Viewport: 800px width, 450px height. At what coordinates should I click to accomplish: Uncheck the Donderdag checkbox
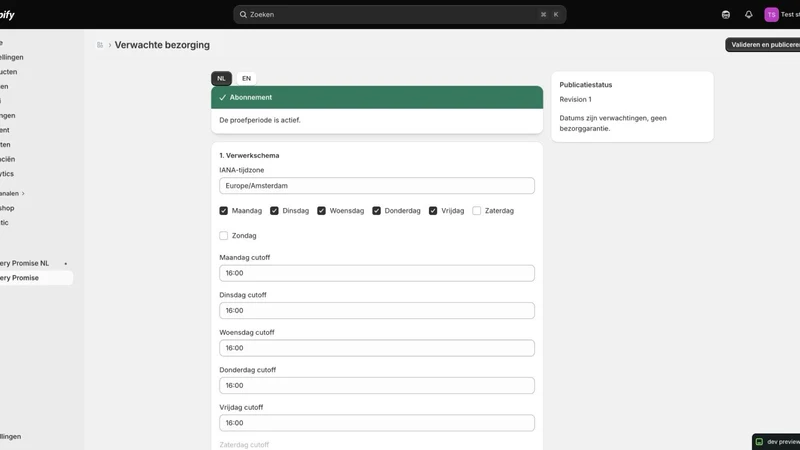(377, 211)
